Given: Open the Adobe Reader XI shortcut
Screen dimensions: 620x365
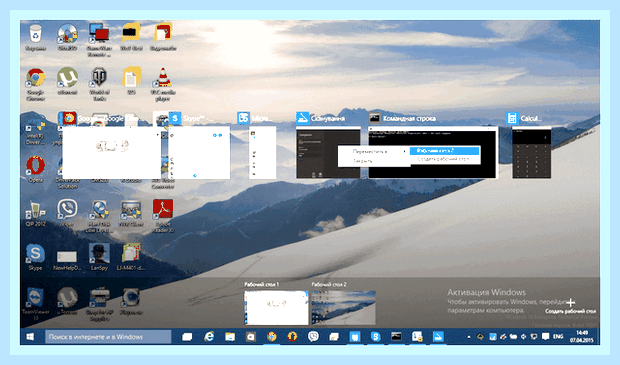Looking at the screenshot, I should click(163, 215).
